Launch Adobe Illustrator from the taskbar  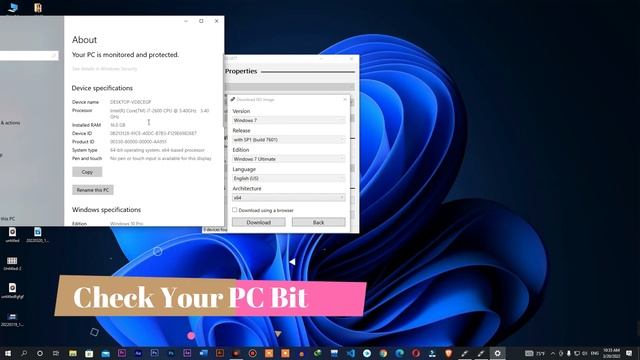coord(220,353)
